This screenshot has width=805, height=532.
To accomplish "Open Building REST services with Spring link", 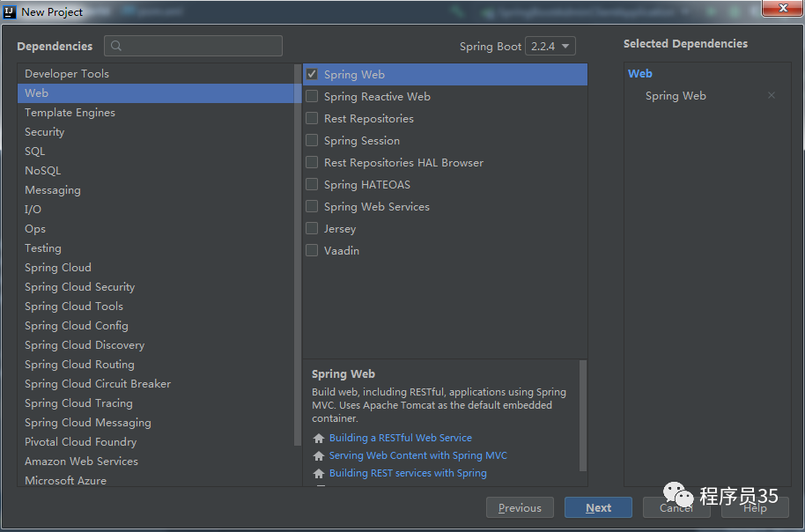I will (x=408, y=473).
